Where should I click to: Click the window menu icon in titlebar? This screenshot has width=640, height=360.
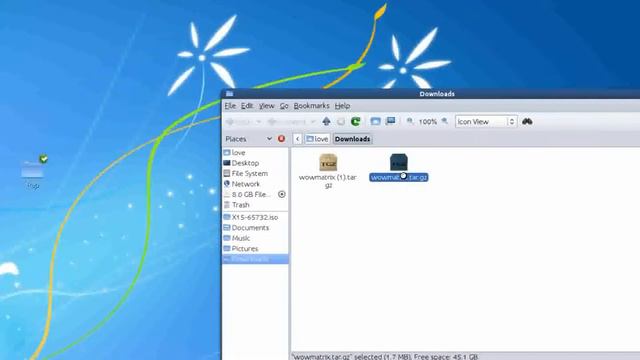(229, 94)
